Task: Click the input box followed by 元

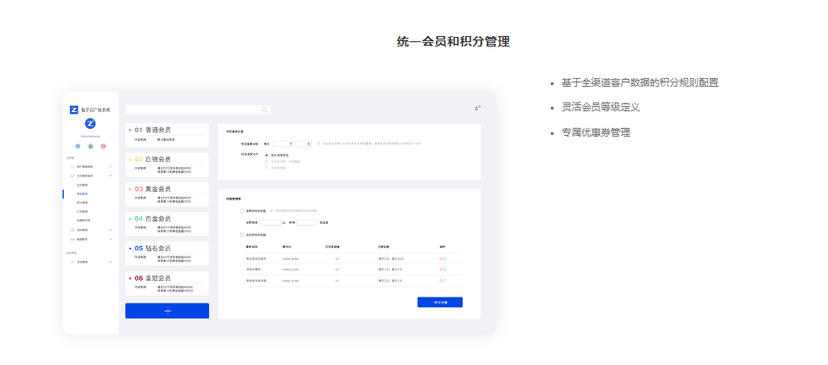Action: pyautogui.click(x=270, y=223)
